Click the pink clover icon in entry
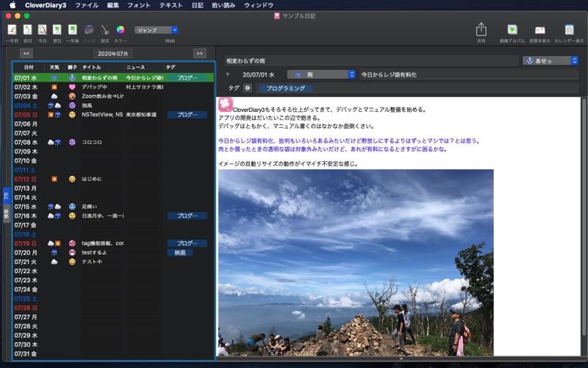The width and height of the screenshot is (588, 368). 226,105
